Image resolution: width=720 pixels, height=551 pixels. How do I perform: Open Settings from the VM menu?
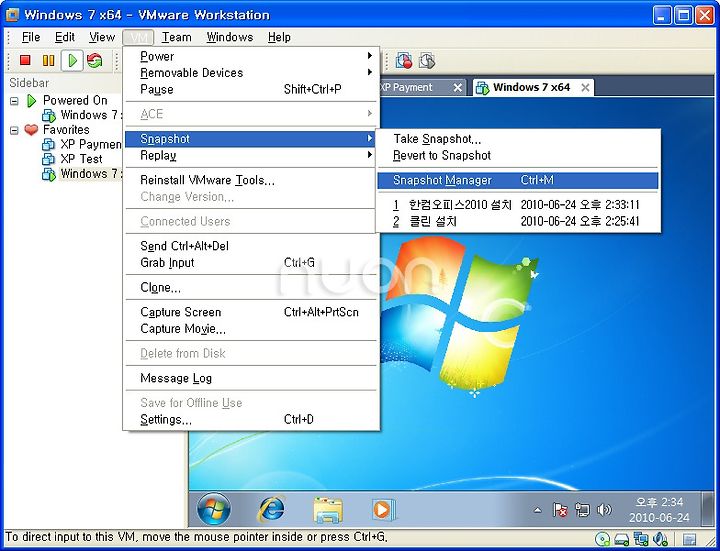click(251, 420)
